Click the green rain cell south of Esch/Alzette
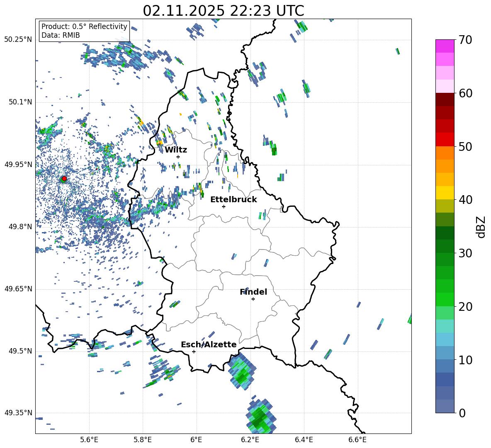This screenshot has width=491, height=448. 242,371
